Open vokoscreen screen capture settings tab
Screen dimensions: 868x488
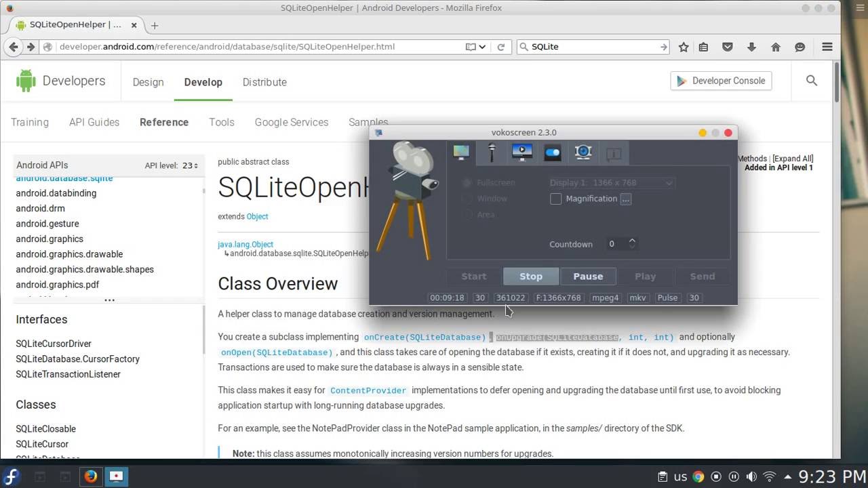[x=461, y=152]
